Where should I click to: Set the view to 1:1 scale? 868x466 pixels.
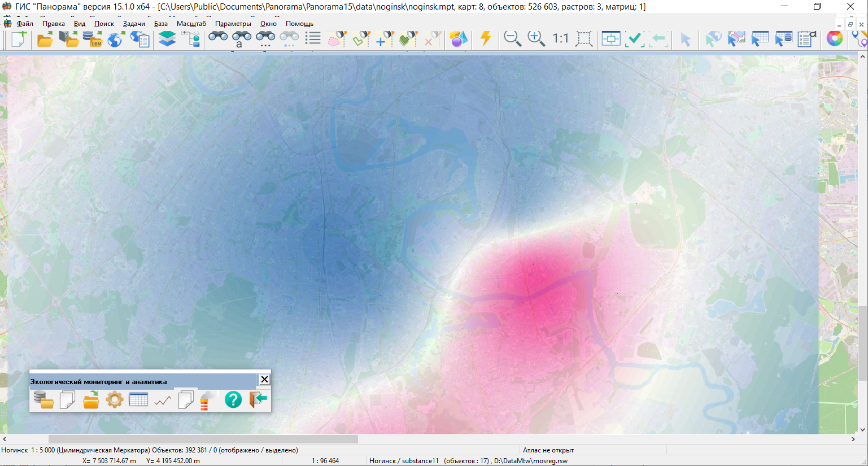pyautogui.click(x=560, y=38)
